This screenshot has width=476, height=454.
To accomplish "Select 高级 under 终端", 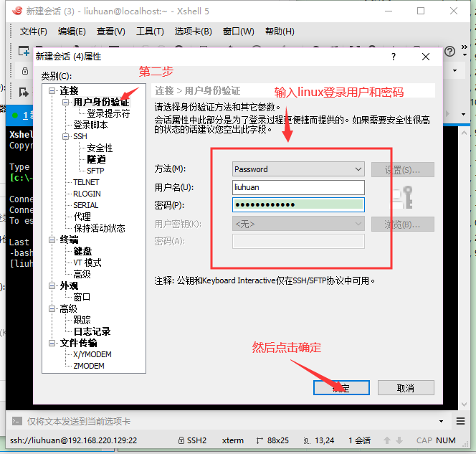I will pyautogui.click(x=82, y=274).
